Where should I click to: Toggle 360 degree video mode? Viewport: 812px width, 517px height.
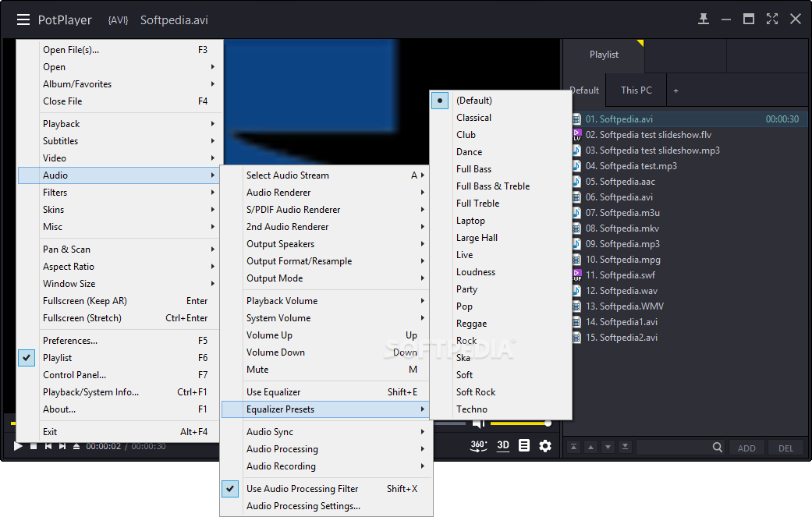tap(478, 445)
